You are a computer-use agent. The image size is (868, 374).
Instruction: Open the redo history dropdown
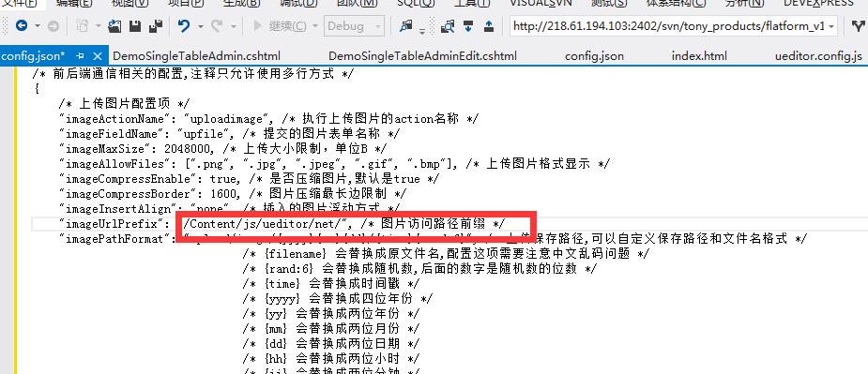click(233, 26)
